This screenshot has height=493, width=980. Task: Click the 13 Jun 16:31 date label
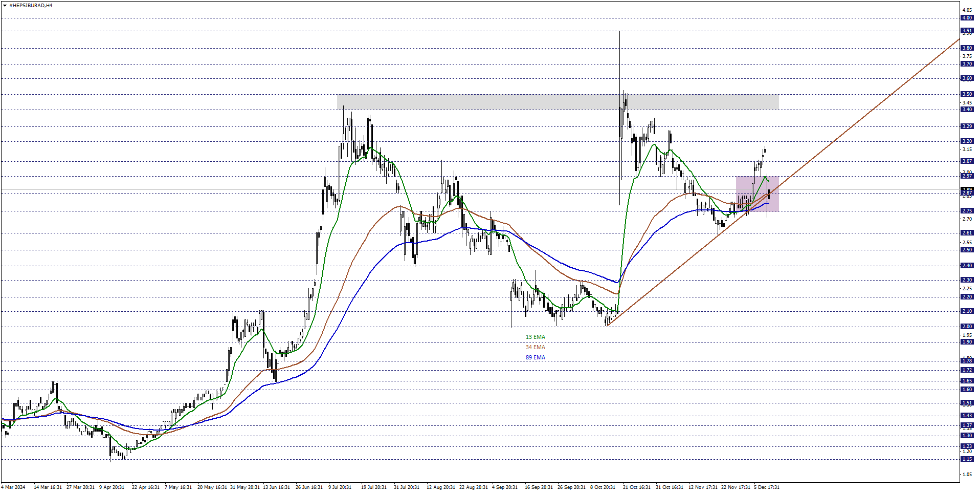point(277,487)
